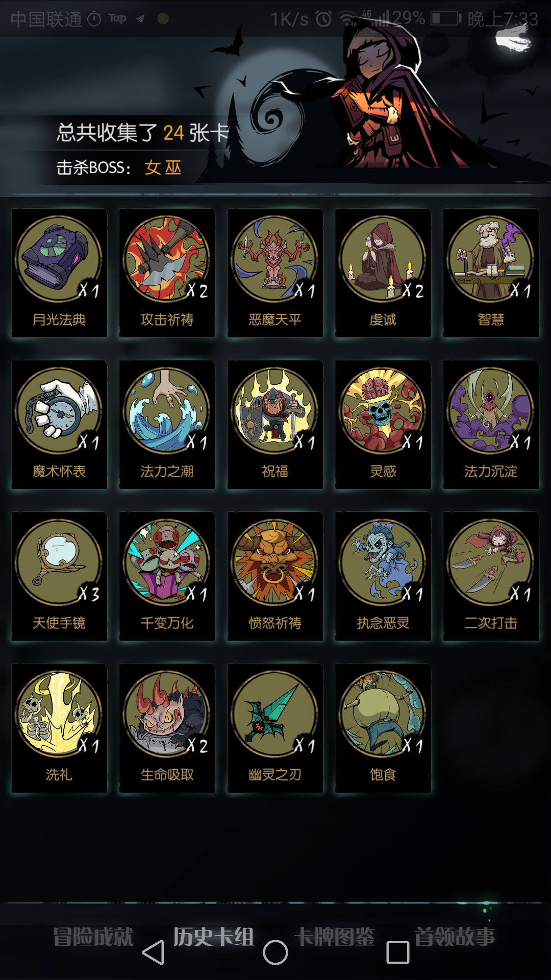Screen dimensions: 551x980
Task: Select the 历史卡组 tab
Action: coord(214,937)
